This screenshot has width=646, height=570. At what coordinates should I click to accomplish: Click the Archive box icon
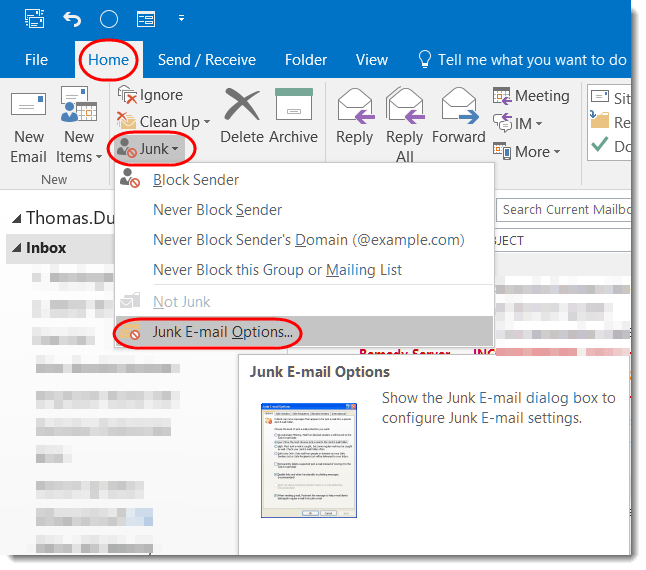[294, 104]
